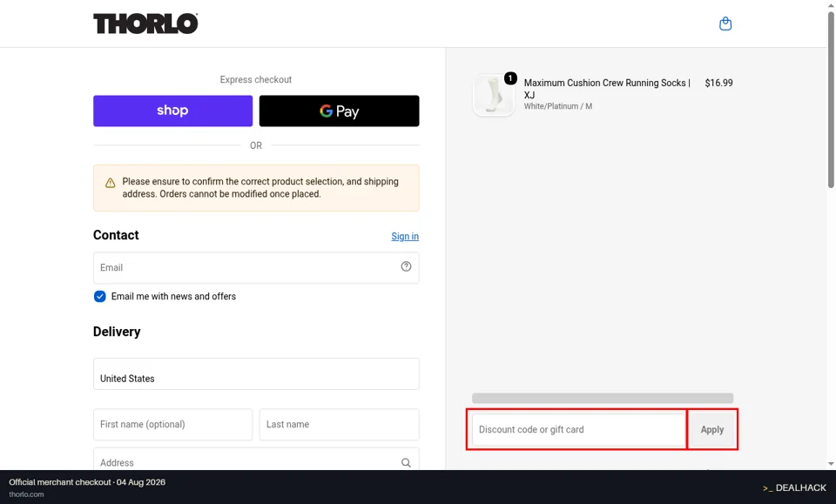Click the Express checkout label
Viewport: 836px width, 504px height.
pos(256,79)
